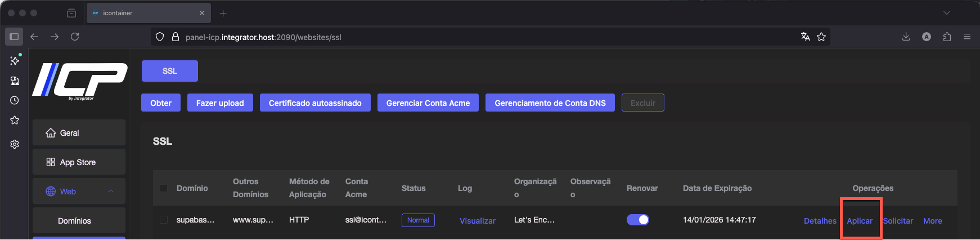Click the Certificado autoassinado button

pyautogui.click(x=315, y=103)
